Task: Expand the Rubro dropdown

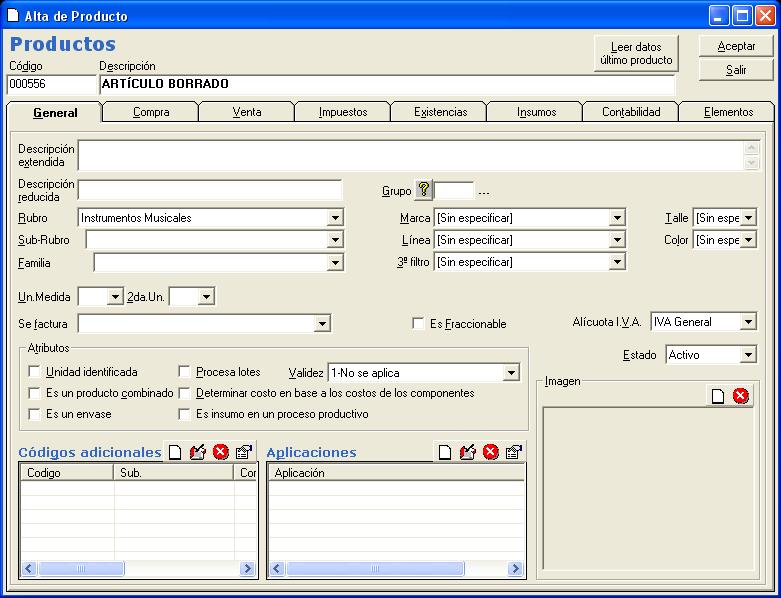Action: point(335,218)
